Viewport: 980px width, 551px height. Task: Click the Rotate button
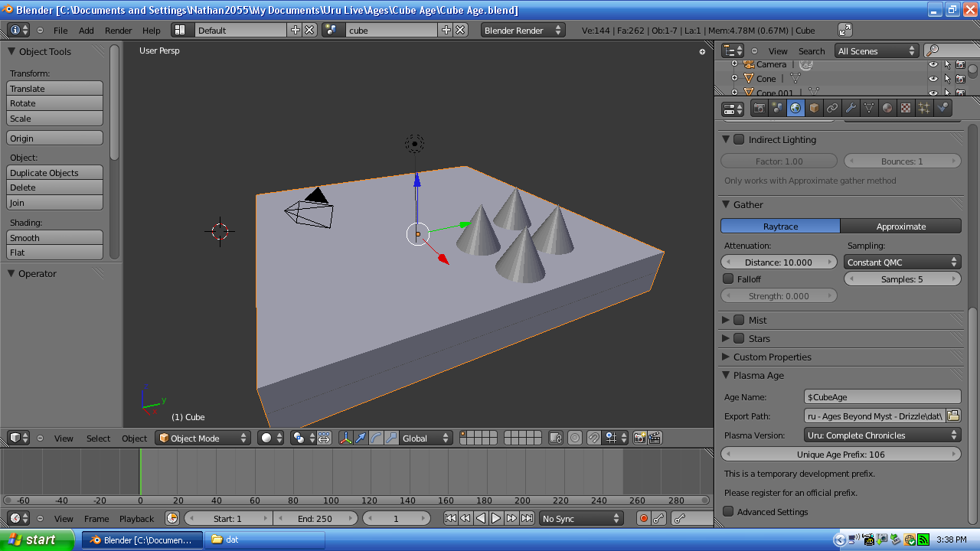click(x=54, y=103)
